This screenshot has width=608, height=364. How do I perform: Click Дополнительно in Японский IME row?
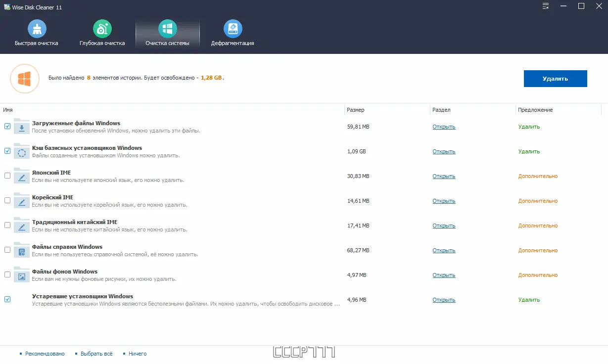[538, 176]
